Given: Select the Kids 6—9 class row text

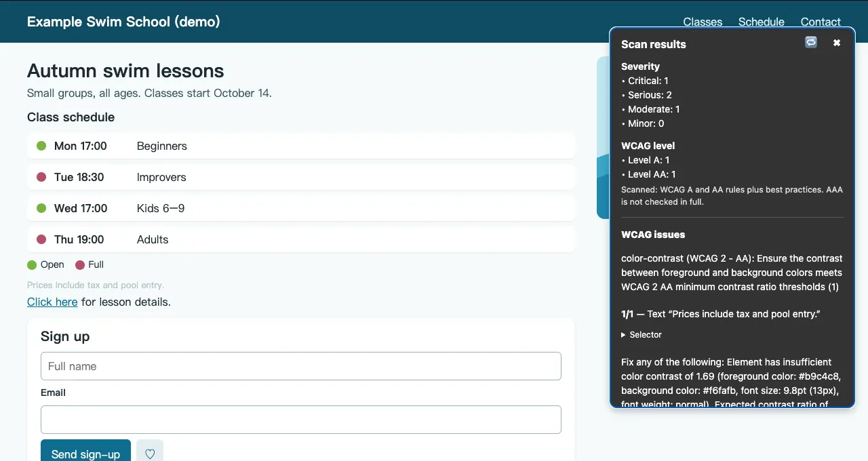Looking at the screenshot, I should [161, 208].
